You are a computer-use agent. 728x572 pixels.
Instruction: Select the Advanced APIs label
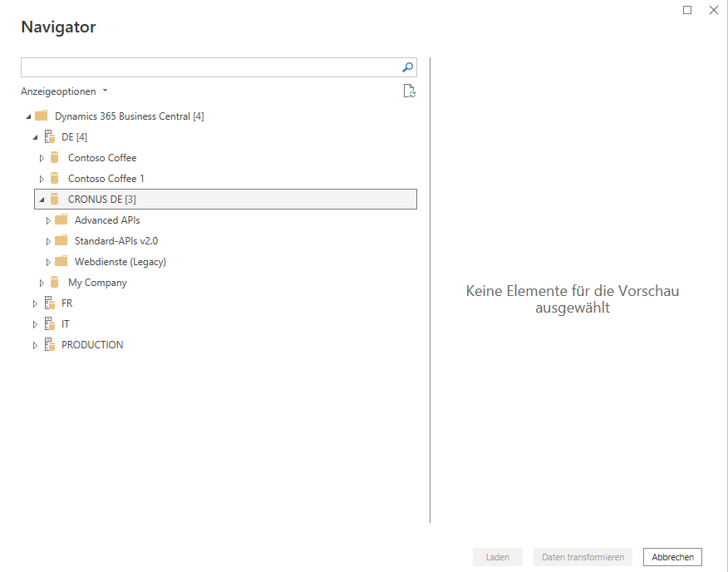(107, 219)
